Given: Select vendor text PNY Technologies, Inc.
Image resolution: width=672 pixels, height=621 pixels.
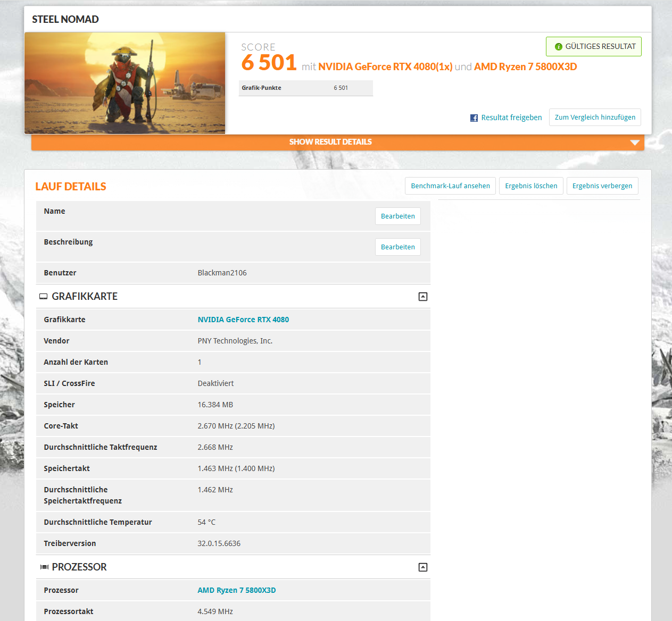Looking at the screenshot, I should [235, 341].
